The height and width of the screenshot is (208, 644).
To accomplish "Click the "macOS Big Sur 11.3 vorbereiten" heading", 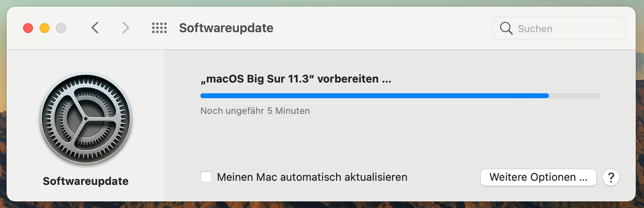I will tap(296, 79).
